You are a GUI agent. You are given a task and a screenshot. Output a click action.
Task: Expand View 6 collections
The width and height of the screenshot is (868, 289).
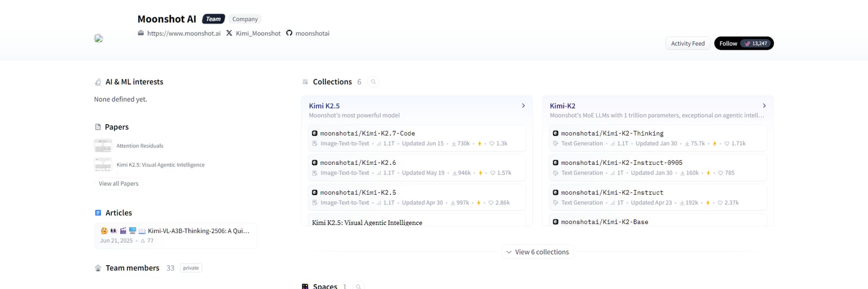click(x=538, y=252)
